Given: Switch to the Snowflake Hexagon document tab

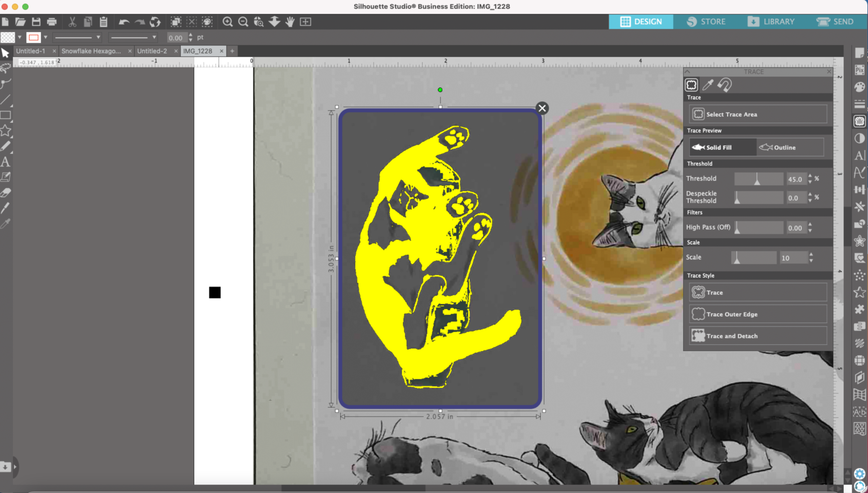Looking at the screenshot, I should click(91, 51).
